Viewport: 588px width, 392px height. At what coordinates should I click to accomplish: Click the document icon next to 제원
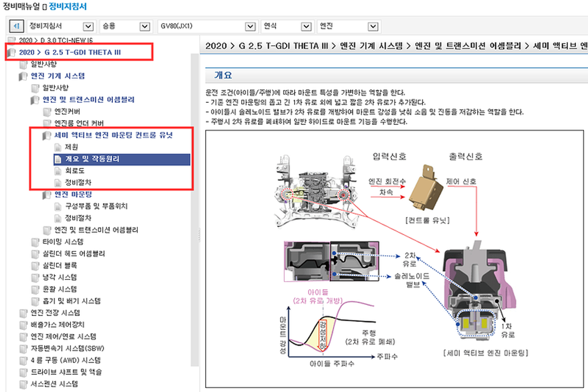click(x=58, y=147)
